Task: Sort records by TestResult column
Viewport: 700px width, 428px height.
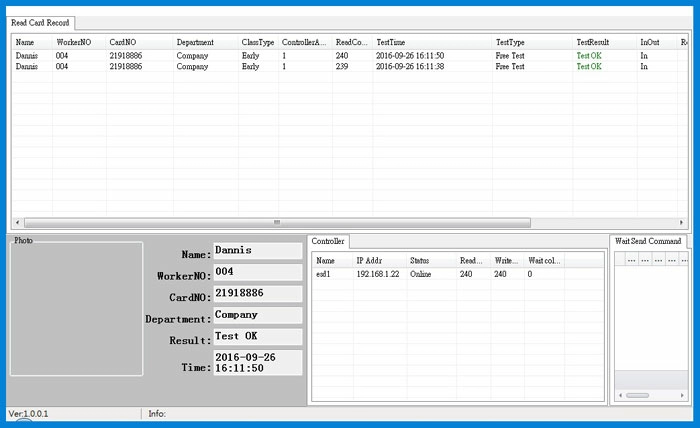Action: [x=593, y=42]
